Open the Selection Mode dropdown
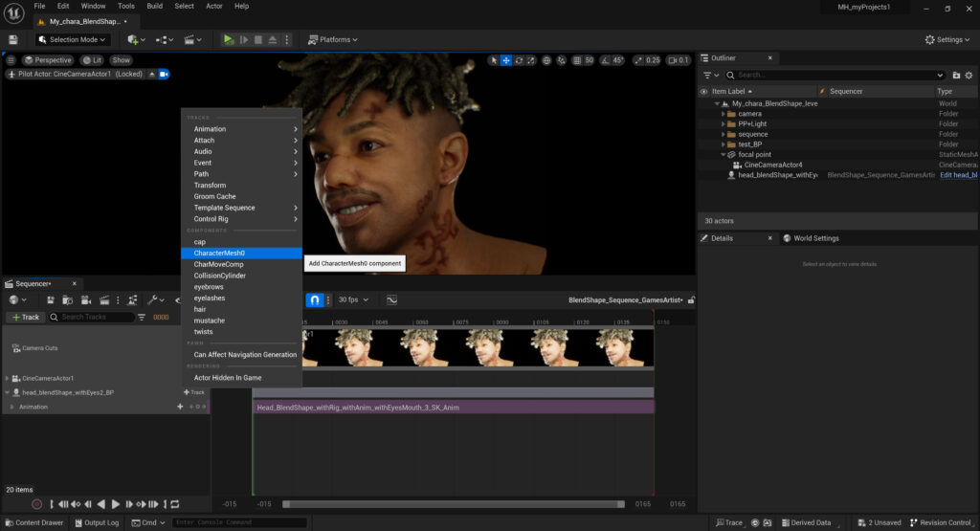Screen dimensions: 980x531 pyautogui.click(x=73, y=39)
